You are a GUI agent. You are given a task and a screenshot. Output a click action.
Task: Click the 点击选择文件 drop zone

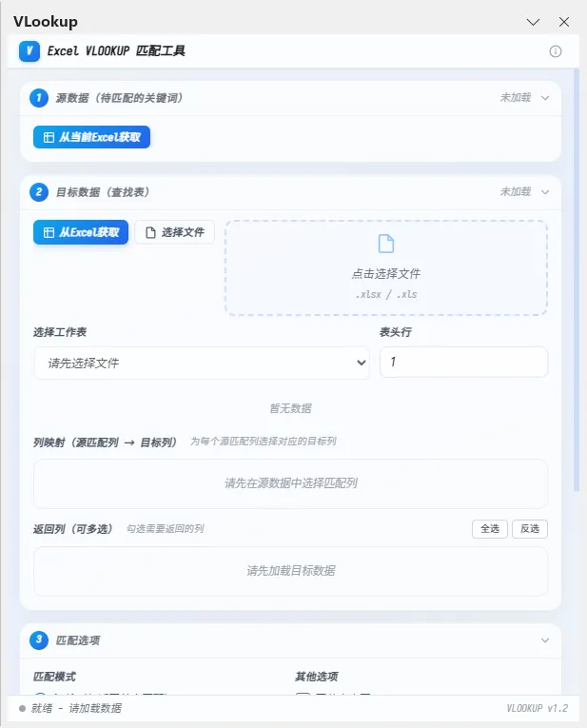tap(386, 268)
